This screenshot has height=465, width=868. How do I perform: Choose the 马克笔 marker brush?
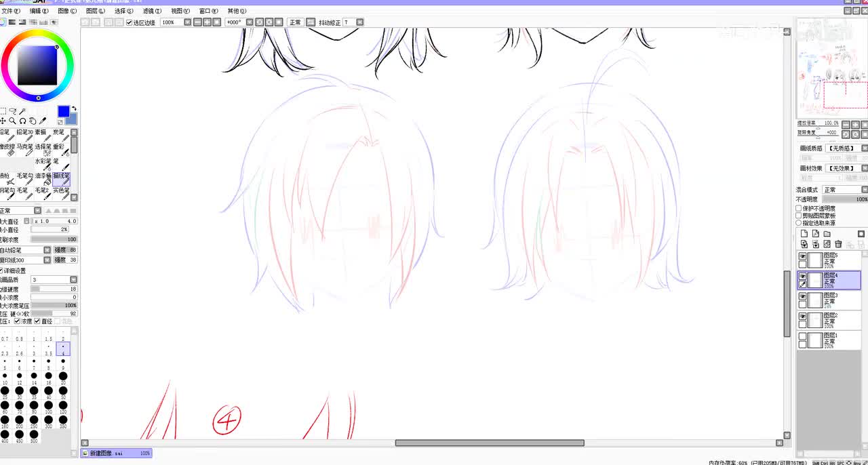pos(26,150)
